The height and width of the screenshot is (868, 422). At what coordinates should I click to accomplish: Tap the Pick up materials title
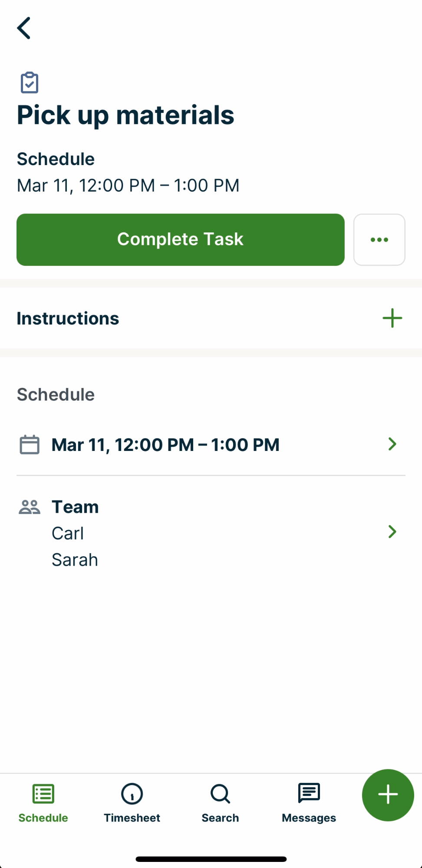[x=125, y=115]
